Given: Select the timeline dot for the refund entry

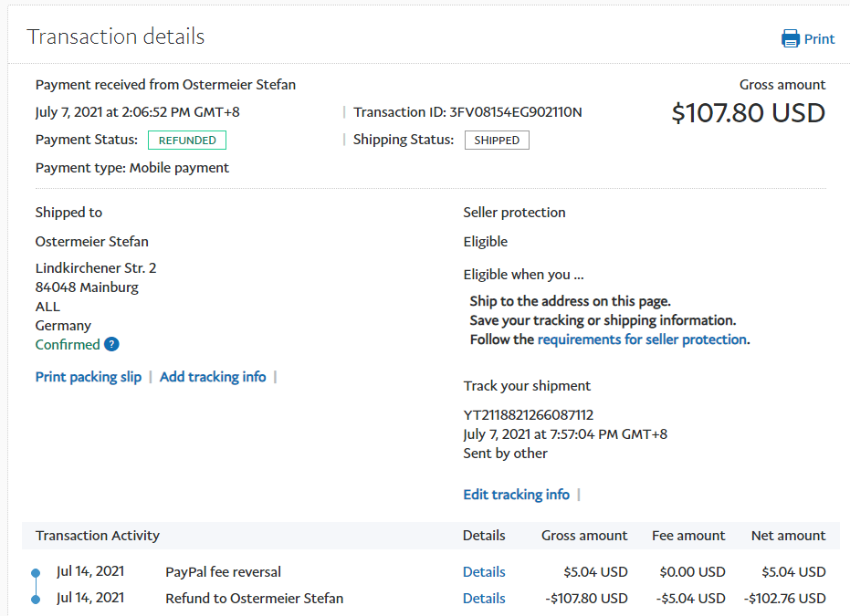Looking at the screenshot, I should click(36, 600).
